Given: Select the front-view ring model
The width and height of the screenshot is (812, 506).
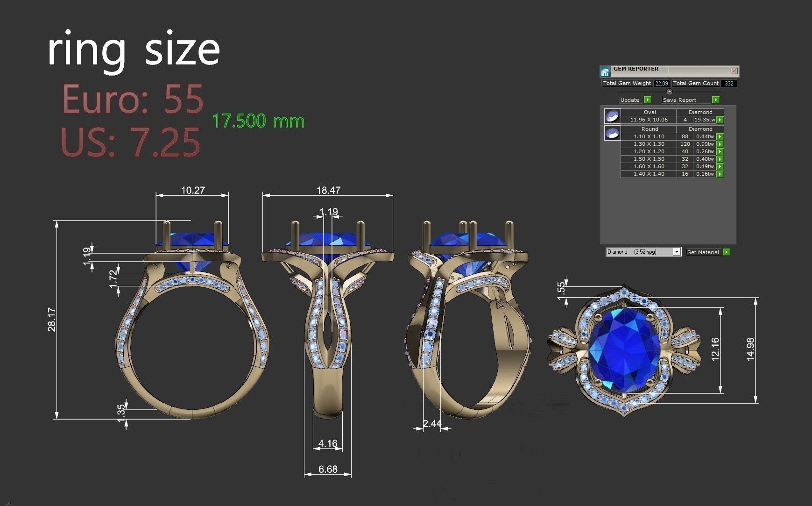Looking at the screenshot, I should [192, 319].
